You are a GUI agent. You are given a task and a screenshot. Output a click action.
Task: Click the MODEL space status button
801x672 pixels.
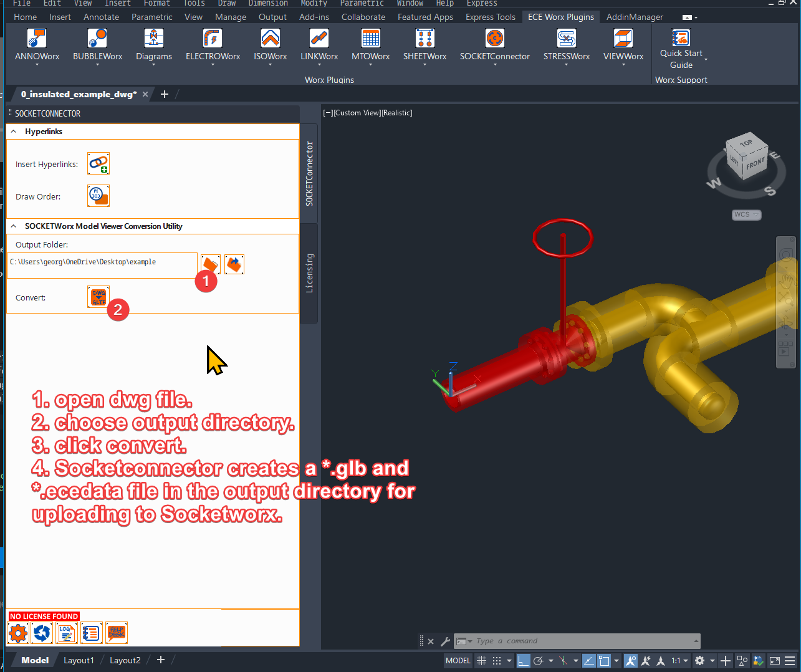click(458, 661)
